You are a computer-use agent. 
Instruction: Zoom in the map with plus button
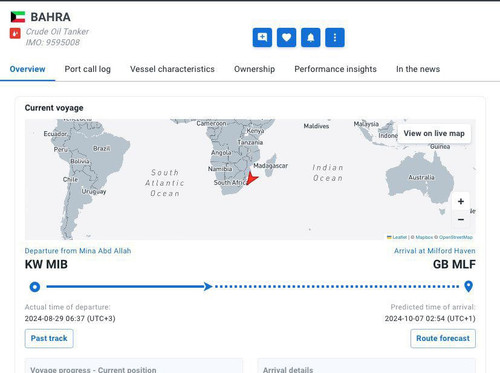(x=461, y=201)
